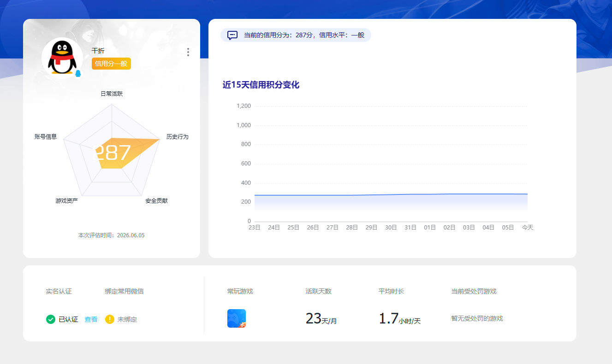Click the 信用分一般 orange badge
The height and width of the screenshot is (364, 612).
coord(111,64)
